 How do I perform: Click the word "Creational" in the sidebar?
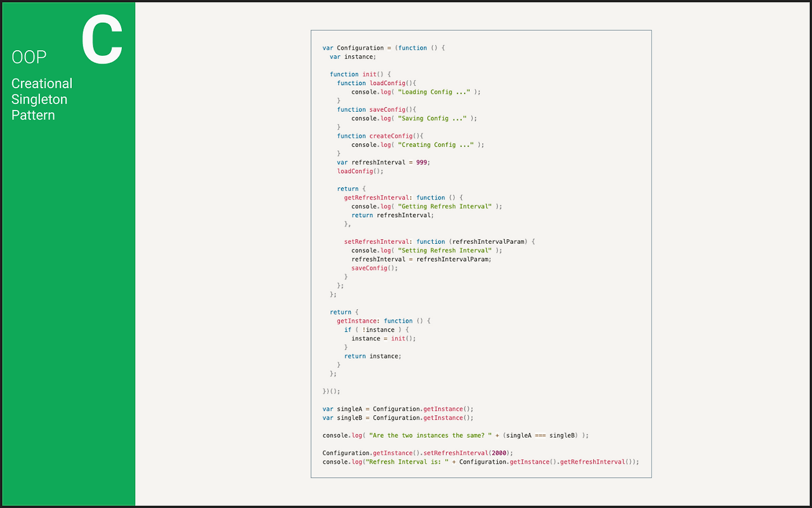point(42,83)
